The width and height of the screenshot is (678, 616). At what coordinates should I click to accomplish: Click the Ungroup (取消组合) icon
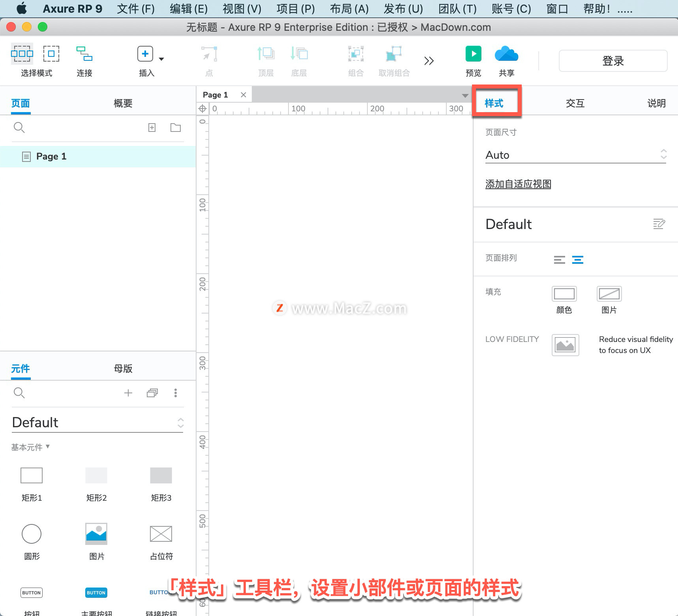click(394, 54)
